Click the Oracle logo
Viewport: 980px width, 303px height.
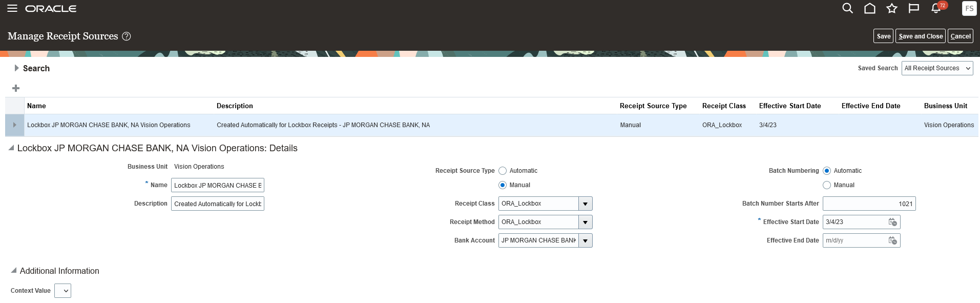(x=51, y=9)
